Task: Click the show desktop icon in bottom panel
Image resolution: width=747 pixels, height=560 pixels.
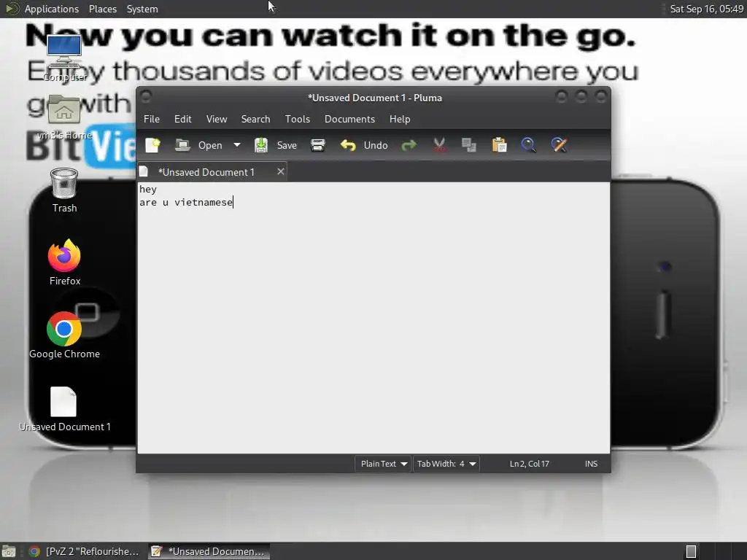Action: [x=9, y=551]
